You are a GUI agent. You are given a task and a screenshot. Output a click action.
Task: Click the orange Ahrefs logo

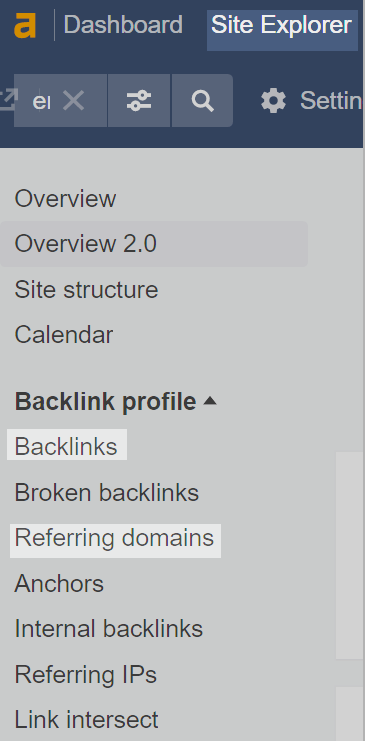click(25, 25)
